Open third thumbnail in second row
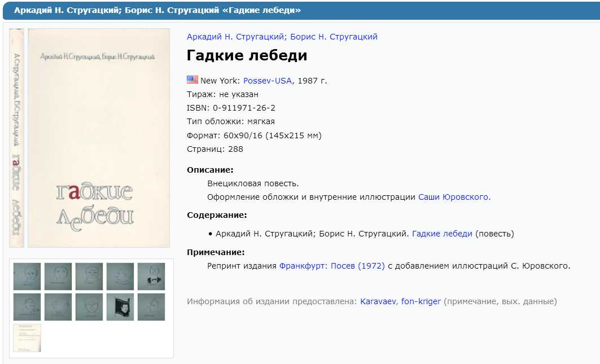 (89, 307)
